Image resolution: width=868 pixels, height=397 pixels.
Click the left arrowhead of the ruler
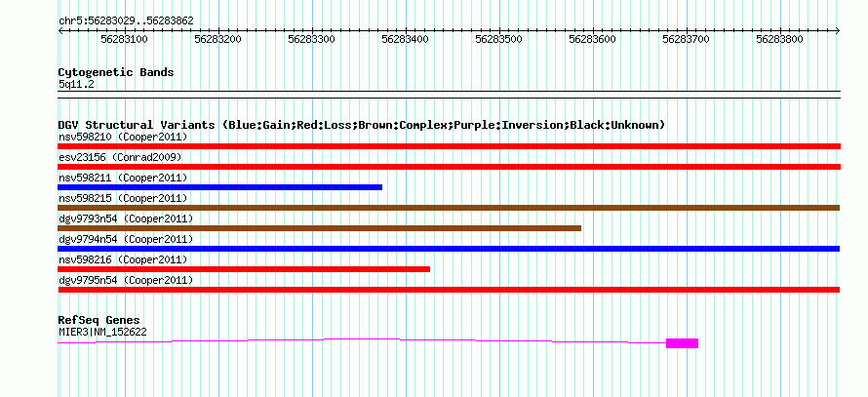click(x=60, y=30)
